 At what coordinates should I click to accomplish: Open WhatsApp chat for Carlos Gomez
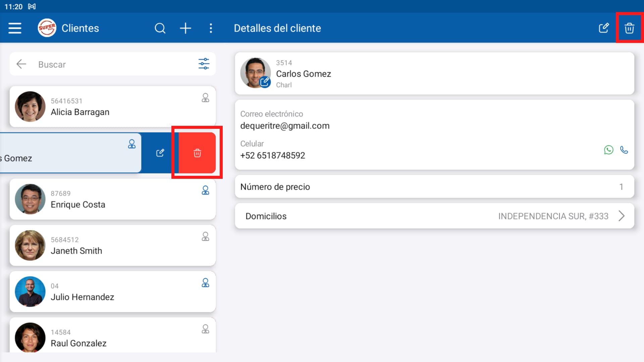(608, 150)
